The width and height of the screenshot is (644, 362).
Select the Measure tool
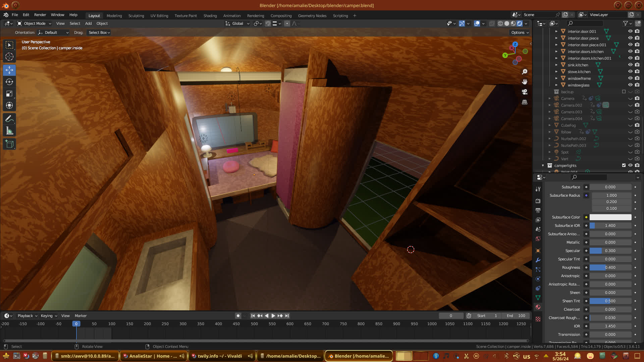(x=9, y=131)
